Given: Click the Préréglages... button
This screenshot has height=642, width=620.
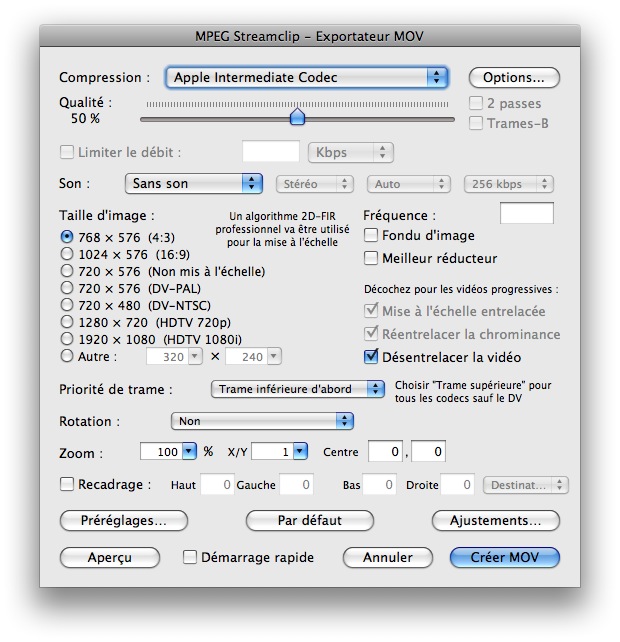Looking at the screenshot, I should pyautogui.click(x=124, y=520).
